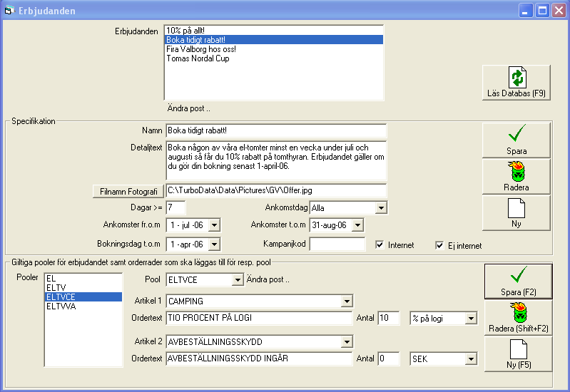570x392 pixels.
Task: Select pool ELTV in the Pooler list
Action: (x=83, y=288)
